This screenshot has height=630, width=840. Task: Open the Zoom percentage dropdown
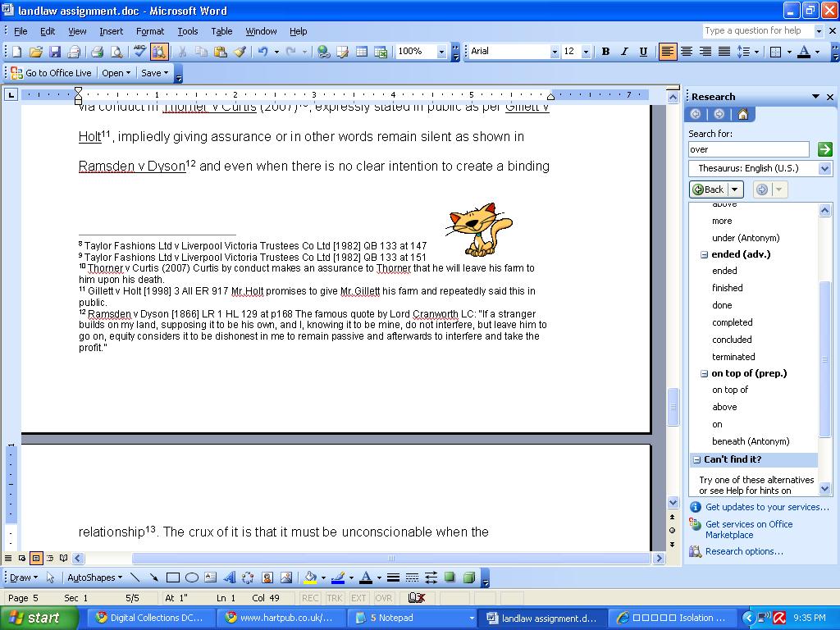[441, 52]
